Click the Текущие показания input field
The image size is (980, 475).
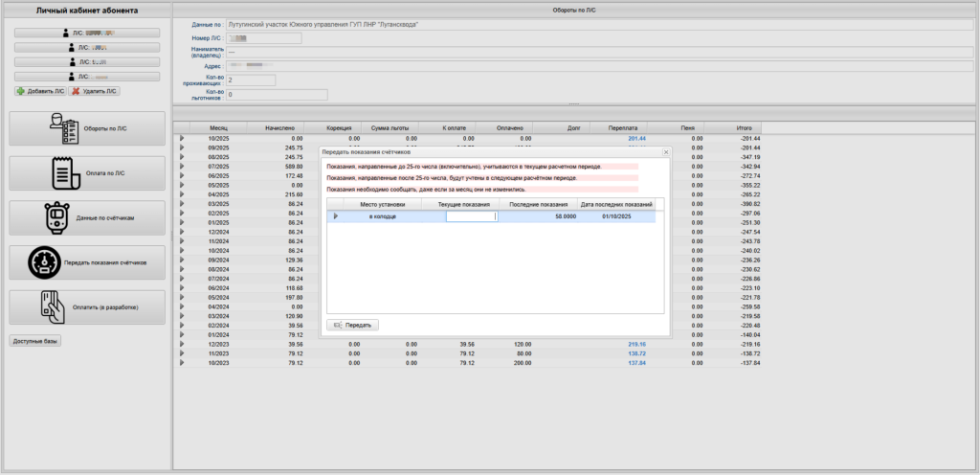click(472, 216)
